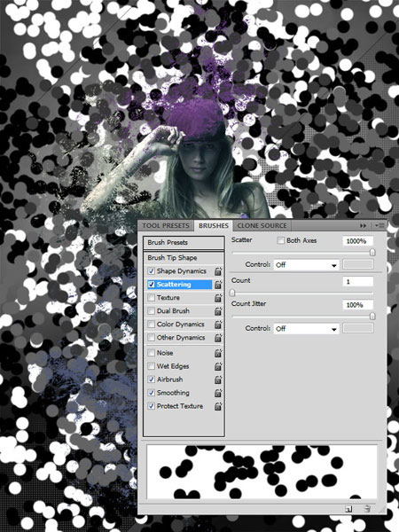This screenshot has width=399, height=532.
Task: Collapse panel with double-arrow icon
Action: [363, 225]
